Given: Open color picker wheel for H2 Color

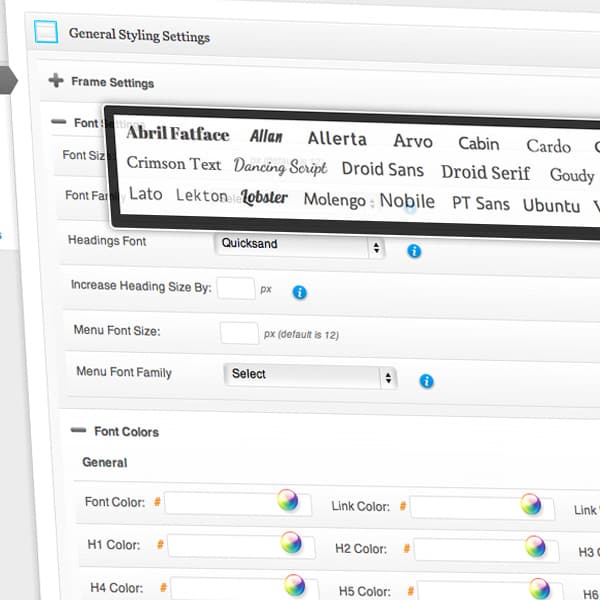Looking at the screenshot, I should (535, 546).
